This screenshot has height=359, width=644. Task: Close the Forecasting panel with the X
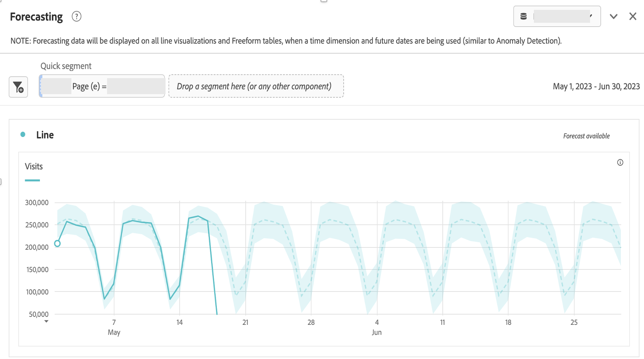coord(632,16)
